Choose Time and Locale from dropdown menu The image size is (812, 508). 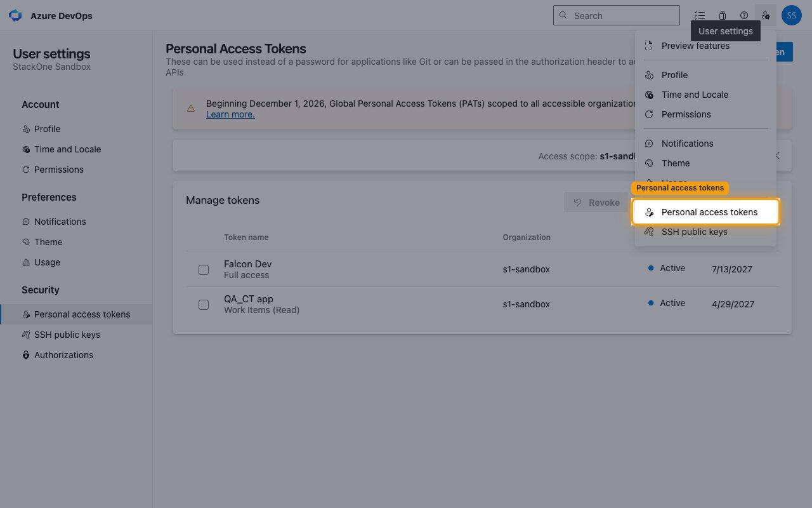(705, 95)
